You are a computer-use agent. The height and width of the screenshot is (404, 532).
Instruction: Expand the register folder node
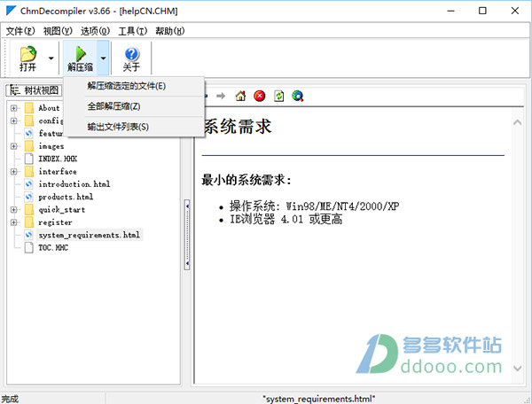[13, 222]
